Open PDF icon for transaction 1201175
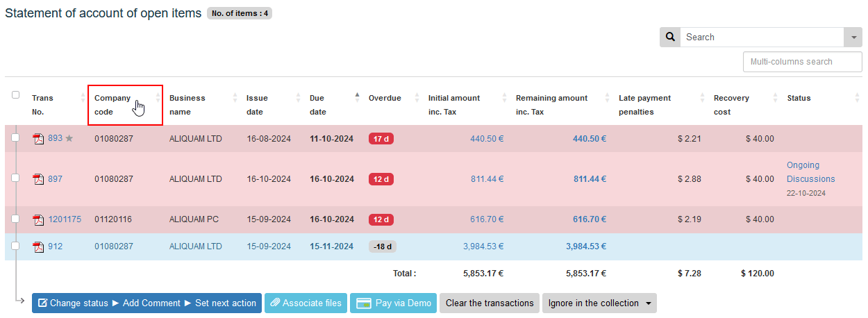Screen dimensions: 868x318 tap(39, 220)
